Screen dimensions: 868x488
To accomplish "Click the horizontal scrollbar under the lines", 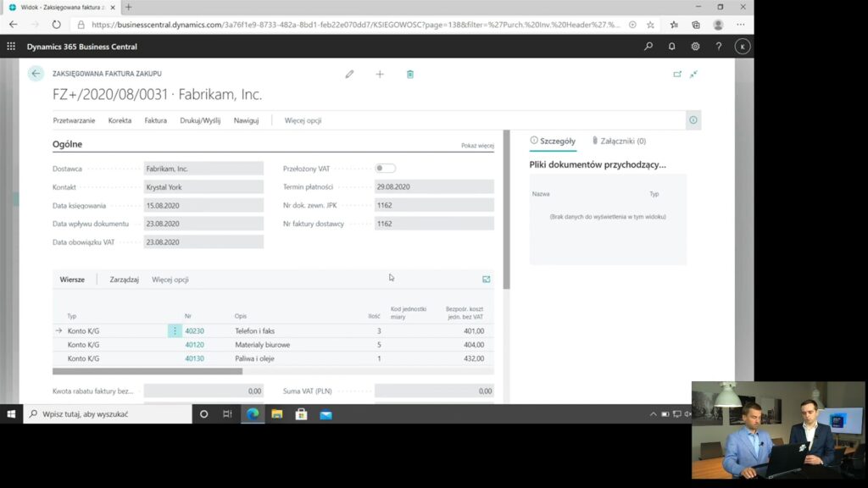I will point(147,371).
